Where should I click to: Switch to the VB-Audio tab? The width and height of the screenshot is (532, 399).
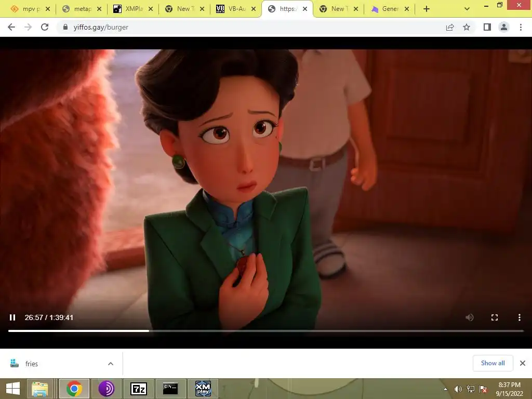(x=235, y=9)
